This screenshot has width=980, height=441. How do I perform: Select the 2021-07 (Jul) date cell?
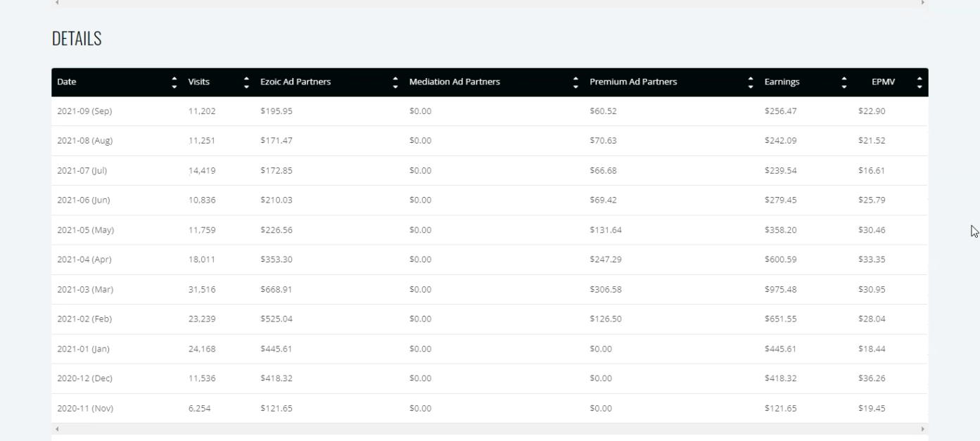pos(82,171)
